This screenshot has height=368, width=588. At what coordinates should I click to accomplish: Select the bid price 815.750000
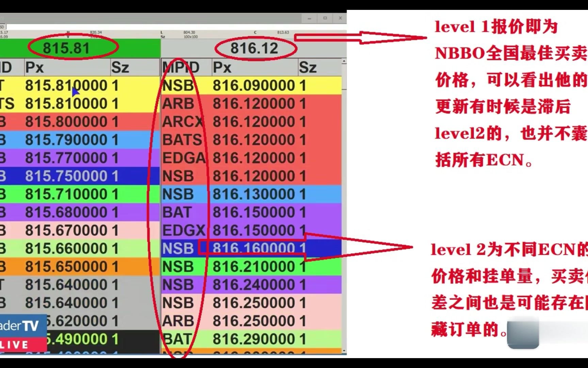66,176
